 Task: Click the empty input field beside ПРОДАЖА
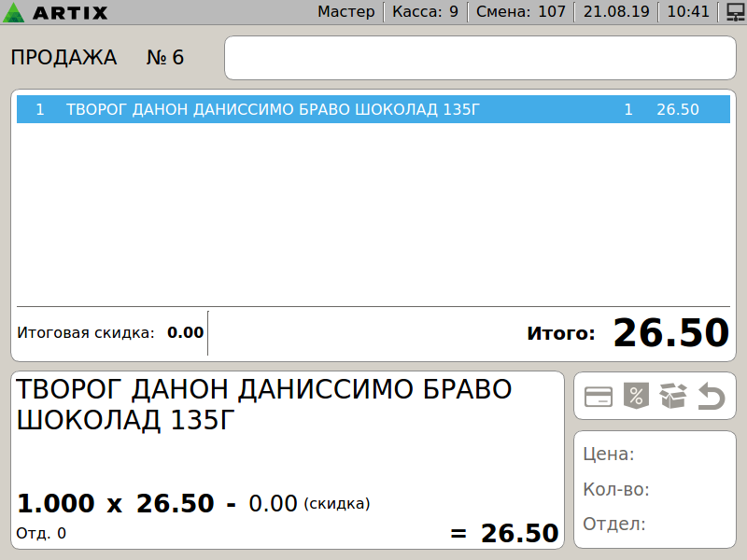(480, 58)
